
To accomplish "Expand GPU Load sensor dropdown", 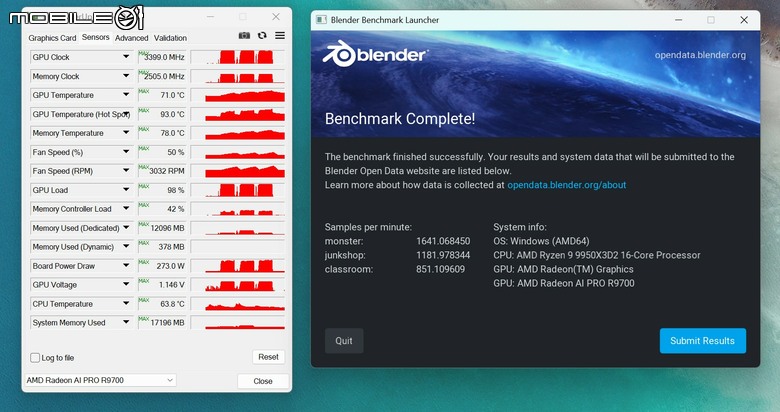I will [x=126, y=190].
